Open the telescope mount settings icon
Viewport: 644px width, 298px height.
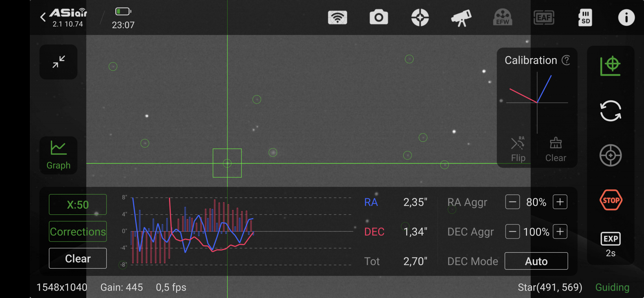461,18
